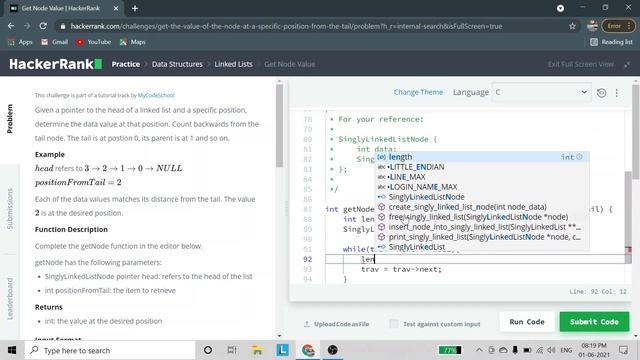The height and width of the screenshot is (360, 640).
Task: Select the Problem side tab
Action: pos(10,119)
